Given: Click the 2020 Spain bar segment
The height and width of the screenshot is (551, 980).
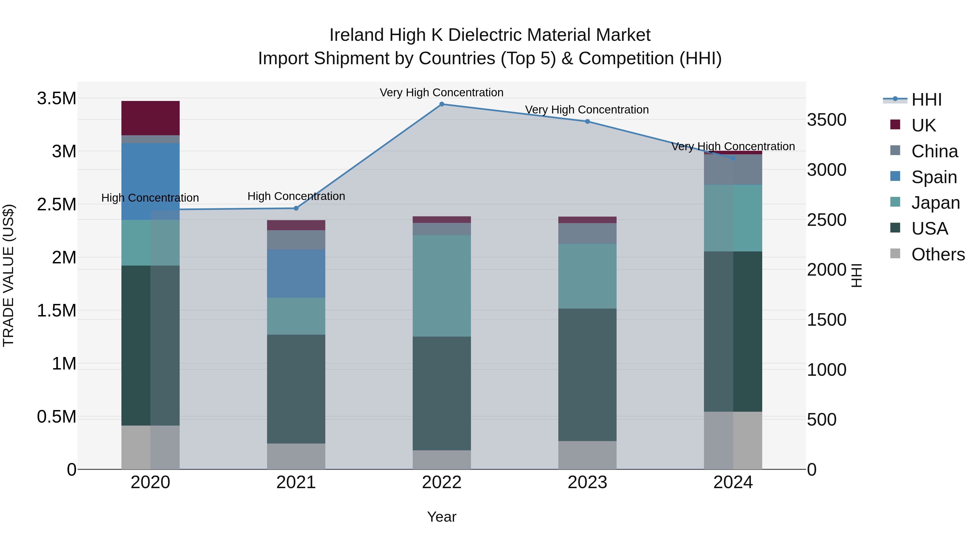Looking at the screenshot, I should [x=150, y=182].
